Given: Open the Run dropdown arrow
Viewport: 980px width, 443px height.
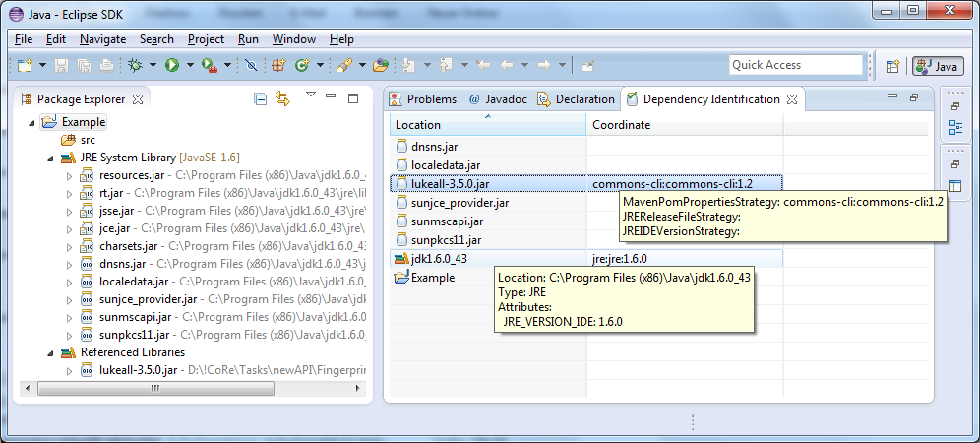Looking at the screenshot, I should 190,65.
